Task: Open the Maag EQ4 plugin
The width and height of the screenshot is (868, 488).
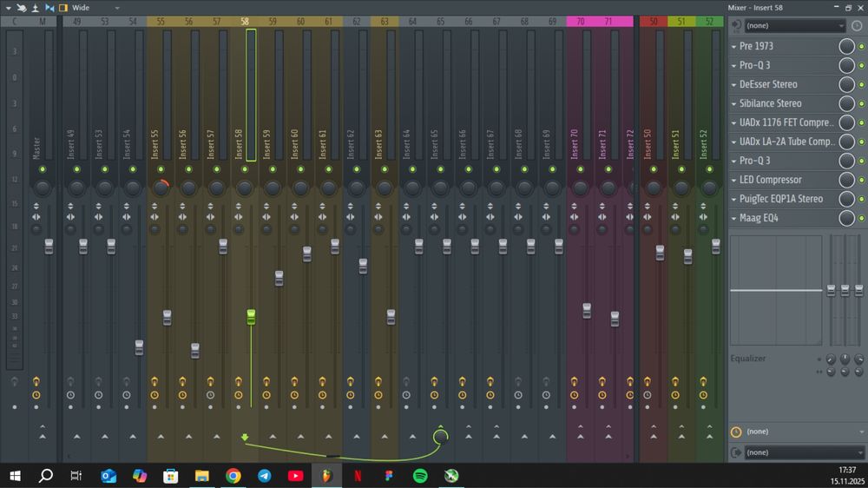Action: coord(759,218)
